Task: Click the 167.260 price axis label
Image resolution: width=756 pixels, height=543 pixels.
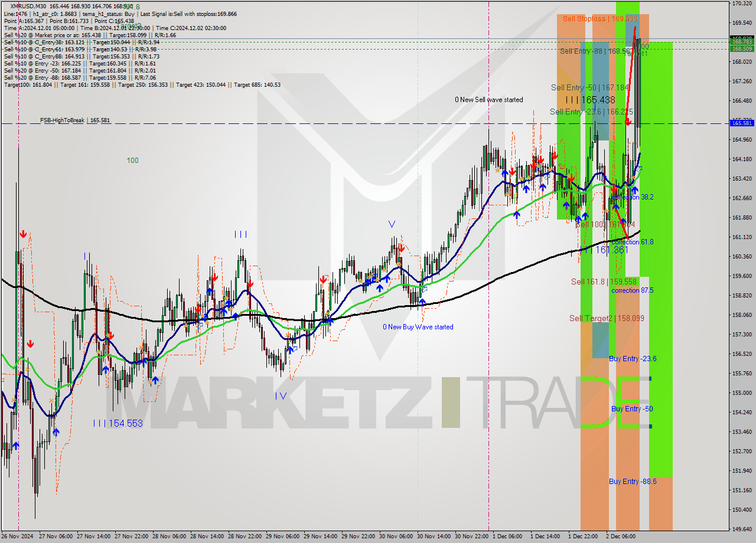Action: click(742, 81)
